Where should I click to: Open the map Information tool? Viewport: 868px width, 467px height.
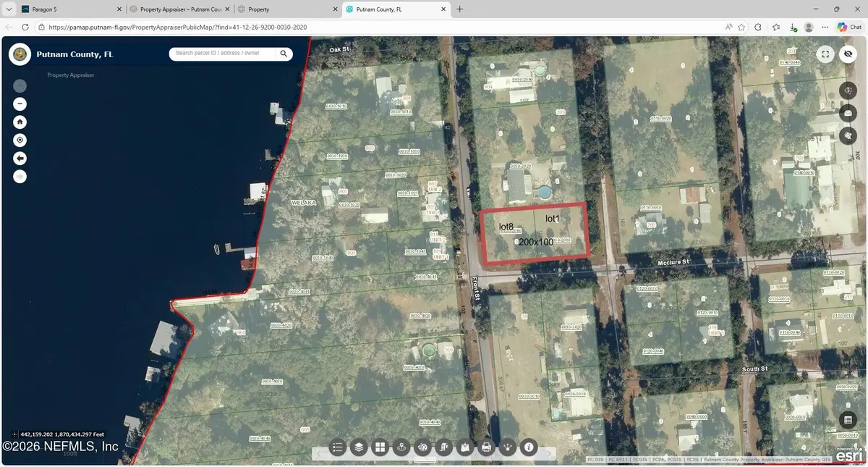point(529,447)
